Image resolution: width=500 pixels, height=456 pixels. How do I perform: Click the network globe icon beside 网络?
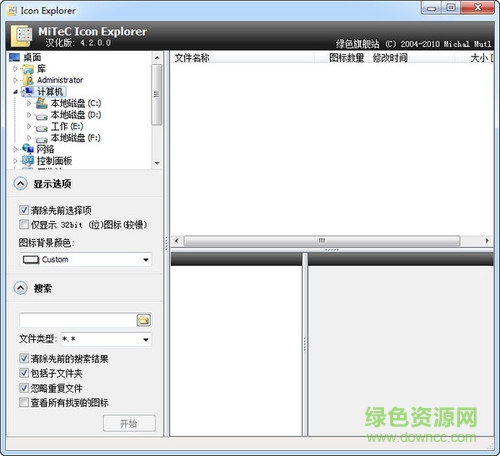tap(28, 149)
